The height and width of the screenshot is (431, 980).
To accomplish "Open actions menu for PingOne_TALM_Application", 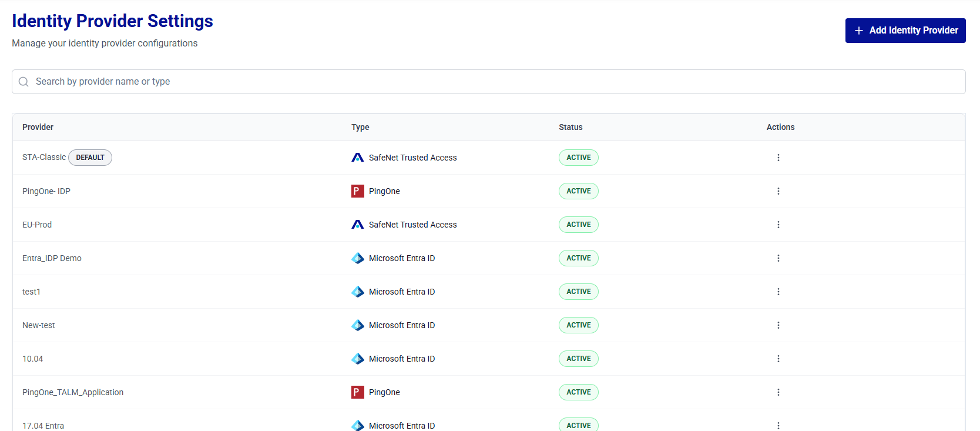I will tap(778, 392).
